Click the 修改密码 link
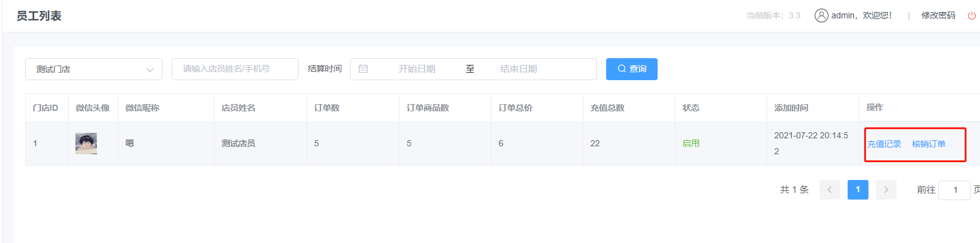Viewport: 980px width, 243px height. click(x=938, y=16)
